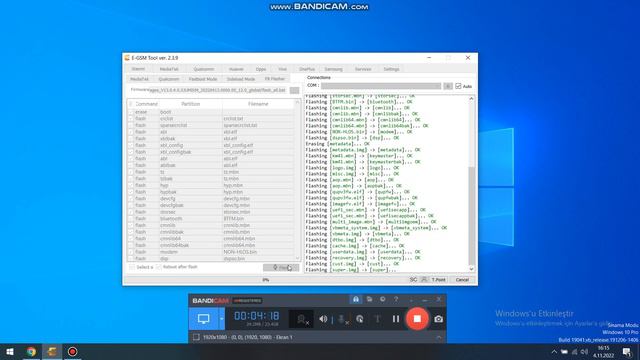Image resolution: width=640 pixels, height=360 pixels.
Task: Pause the Bandicam recording
Action: [x=396, y=319]
